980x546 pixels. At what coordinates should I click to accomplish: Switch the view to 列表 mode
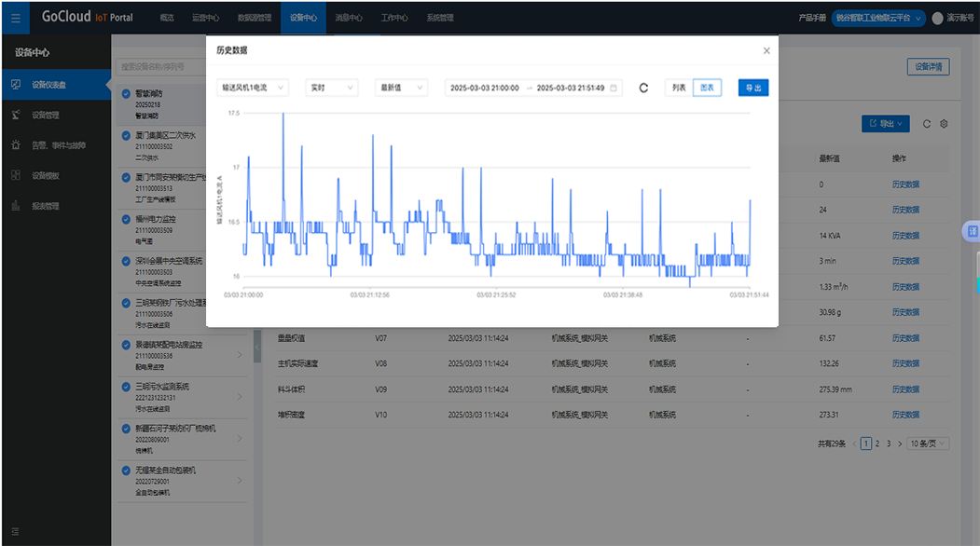pyautogui.click(x=679, y=88)
